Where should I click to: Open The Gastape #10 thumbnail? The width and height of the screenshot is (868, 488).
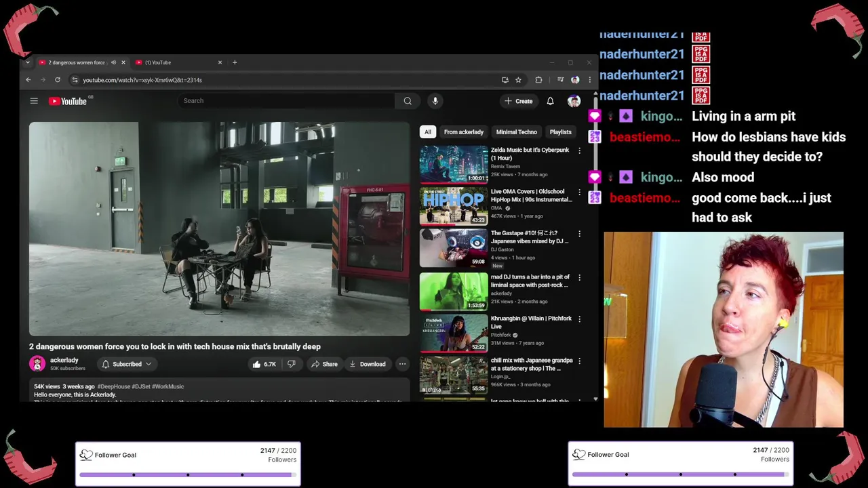(x=454, y=249)
